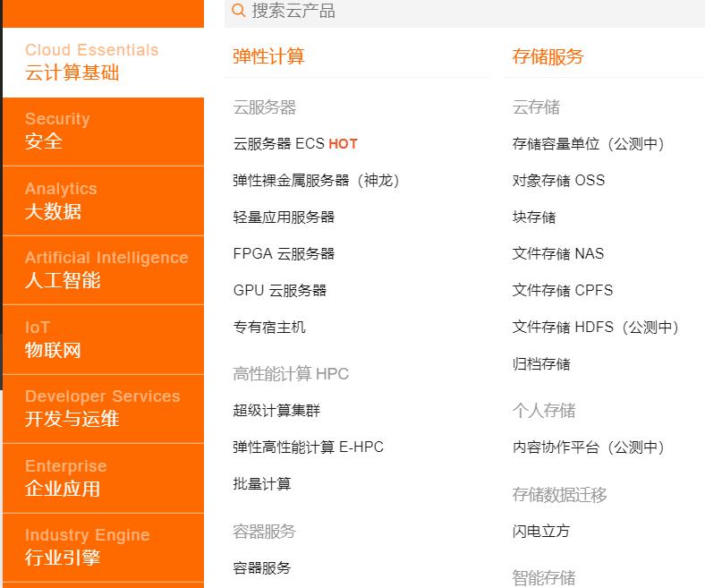
Task: Open 弹性高性能计算 E-HPC link
Action: click(309, 447)
